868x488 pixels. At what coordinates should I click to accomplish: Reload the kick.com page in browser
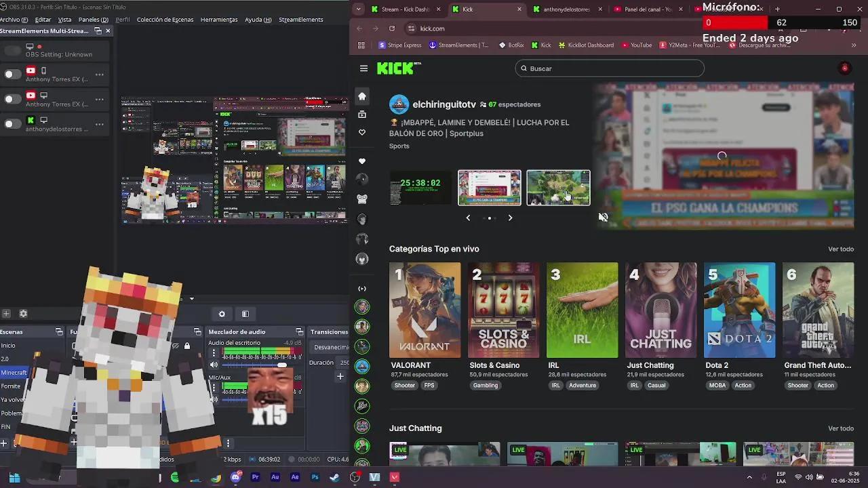tap(392, 28)
